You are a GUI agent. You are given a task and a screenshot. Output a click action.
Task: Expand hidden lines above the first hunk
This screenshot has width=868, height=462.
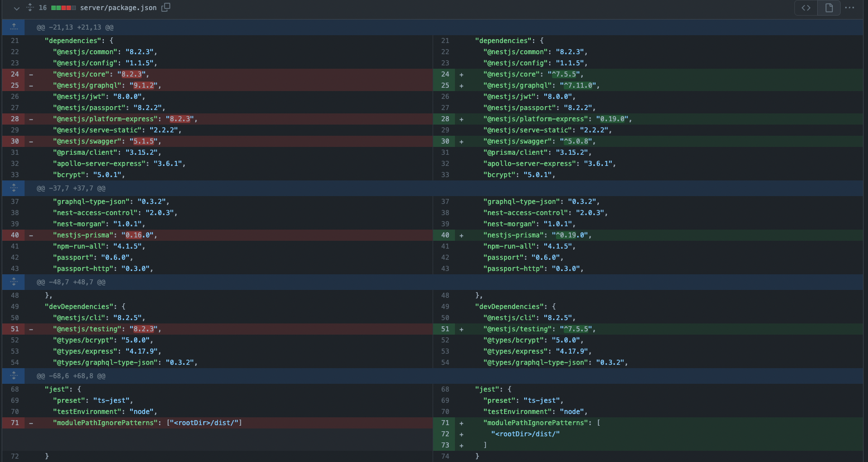pyautogui.click(x=13, y=26)
